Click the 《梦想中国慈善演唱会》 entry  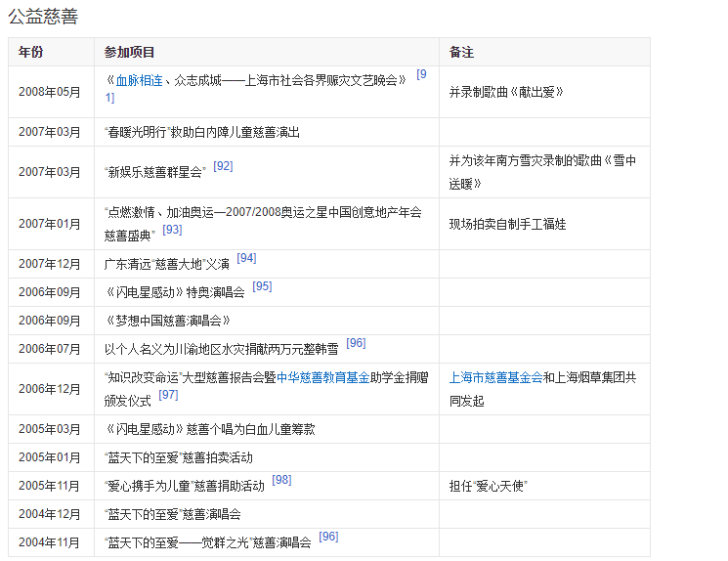coord(167,321)
